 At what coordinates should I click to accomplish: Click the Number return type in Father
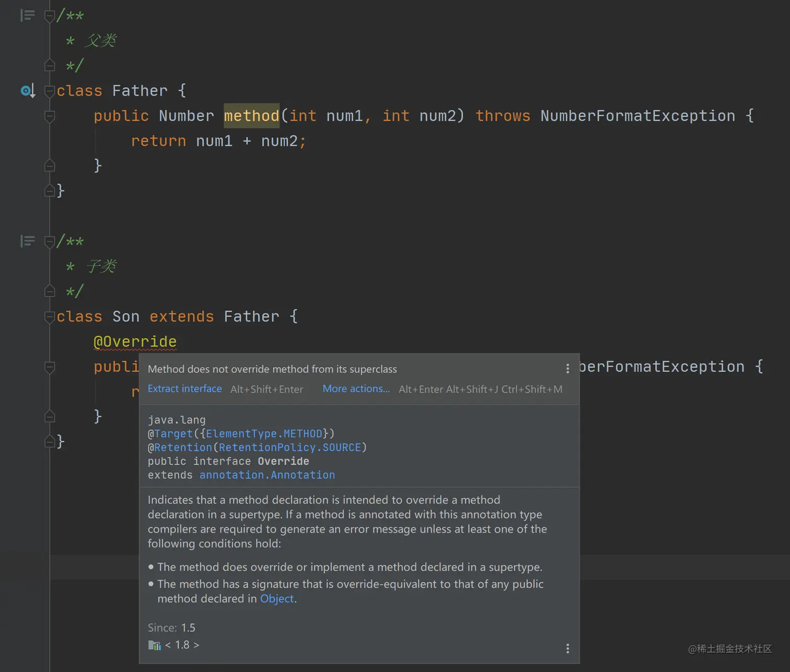coord(187,116)
